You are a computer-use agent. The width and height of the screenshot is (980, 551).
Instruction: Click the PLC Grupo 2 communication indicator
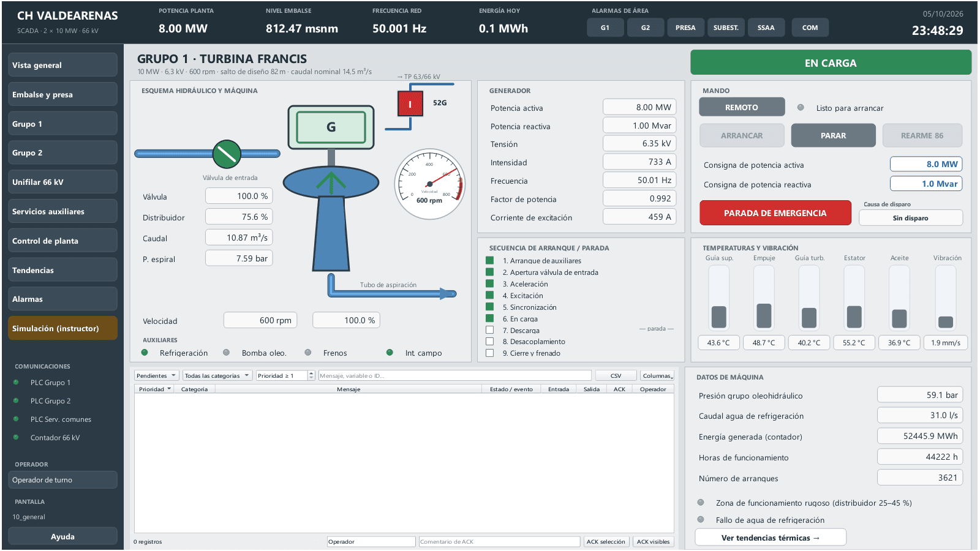[16, 401]
